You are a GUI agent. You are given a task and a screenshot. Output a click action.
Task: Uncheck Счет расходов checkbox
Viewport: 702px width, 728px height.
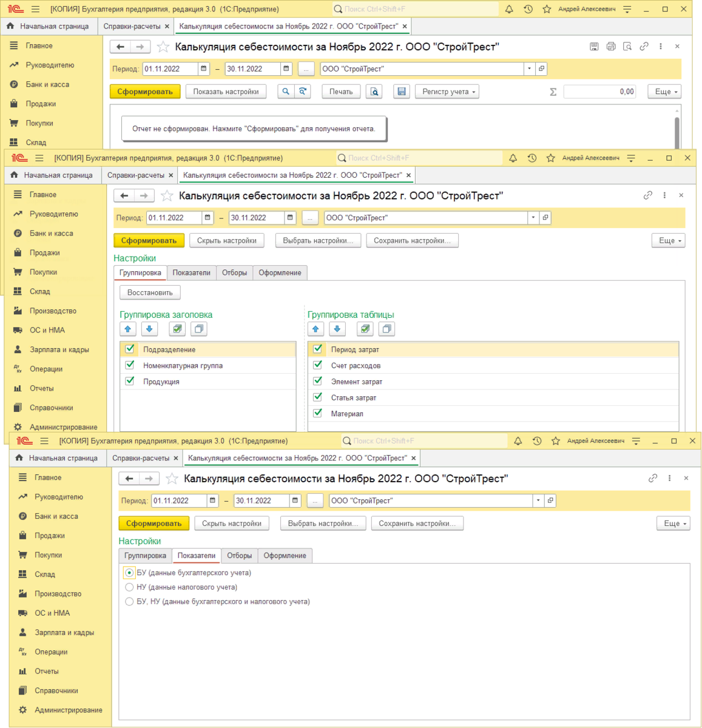coord(317,365)
